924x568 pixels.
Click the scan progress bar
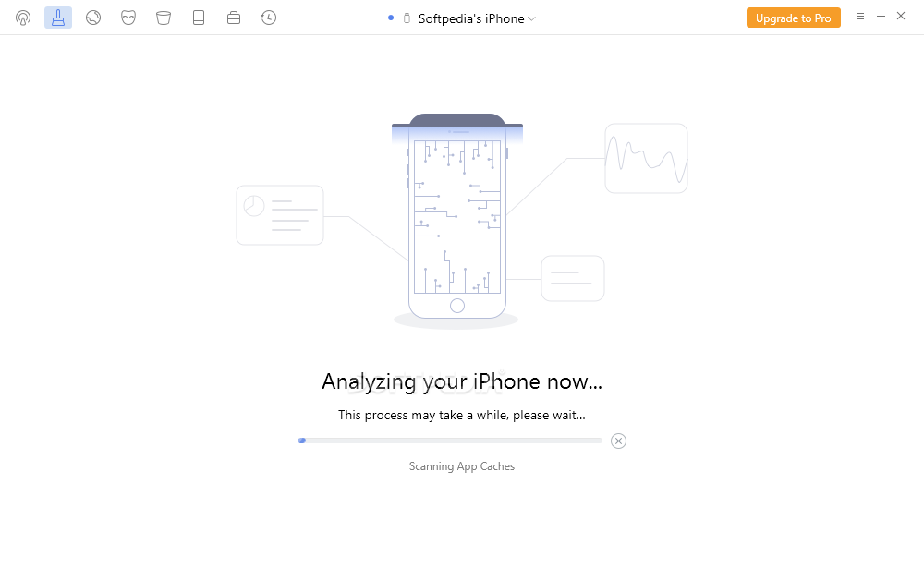click(450, 441)
